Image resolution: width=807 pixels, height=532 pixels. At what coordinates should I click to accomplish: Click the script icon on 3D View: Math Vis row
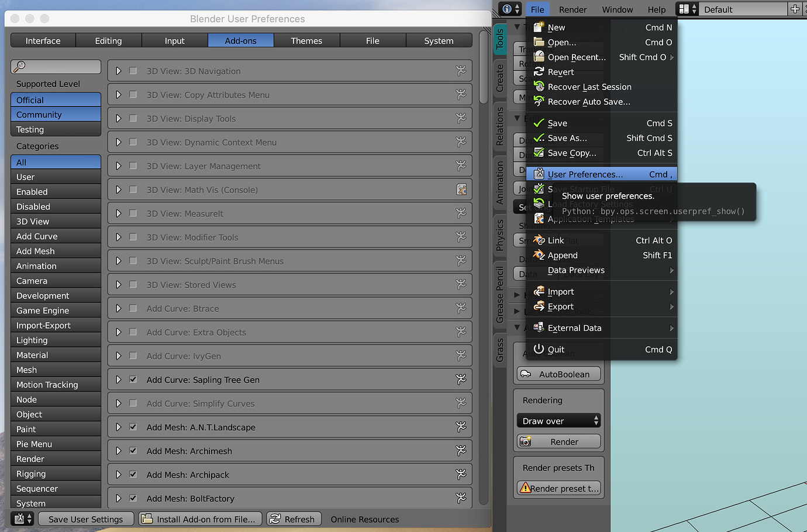coord(461,189)
